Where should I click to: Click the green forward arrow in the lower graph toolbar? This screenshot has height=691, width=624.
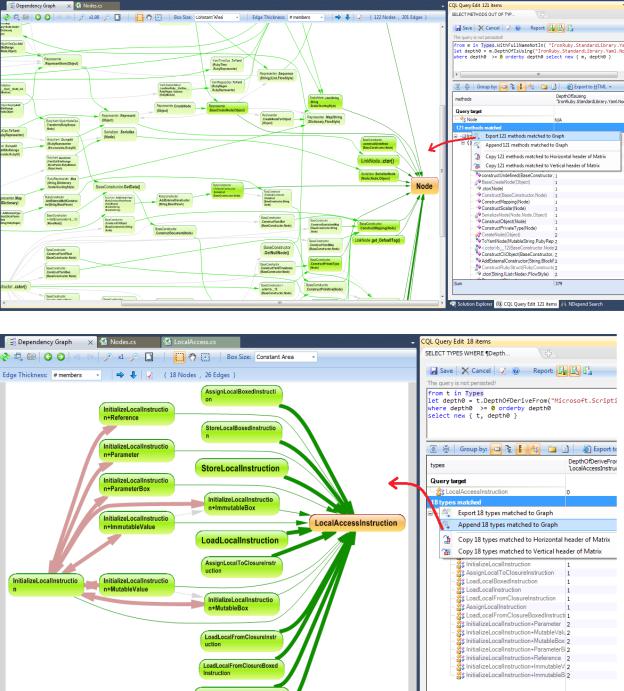[61, 357]
